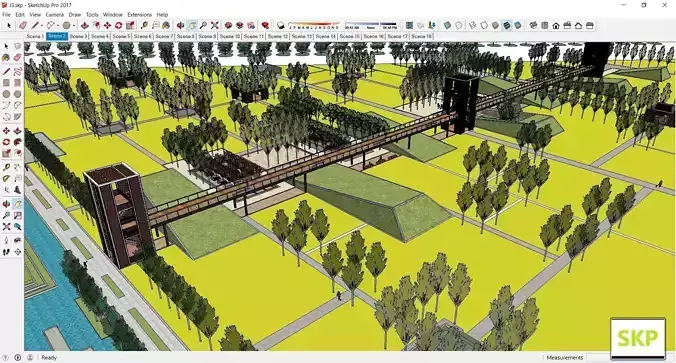Click the geo-location status bar icon

click(x=6, y=357)
